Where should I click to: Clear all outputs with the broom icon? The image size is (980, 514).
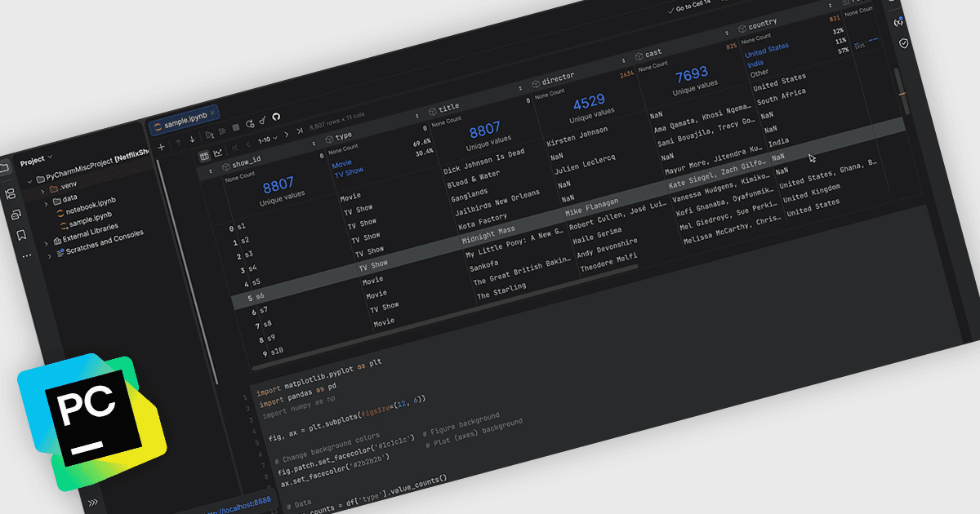262,121
